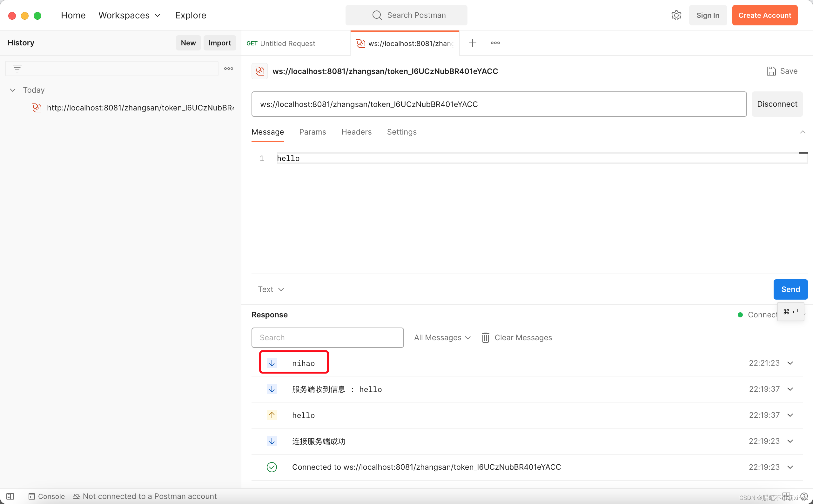
Task: Click the new tab plus icon
Action: pyautogui.click(x=473, y=43)
